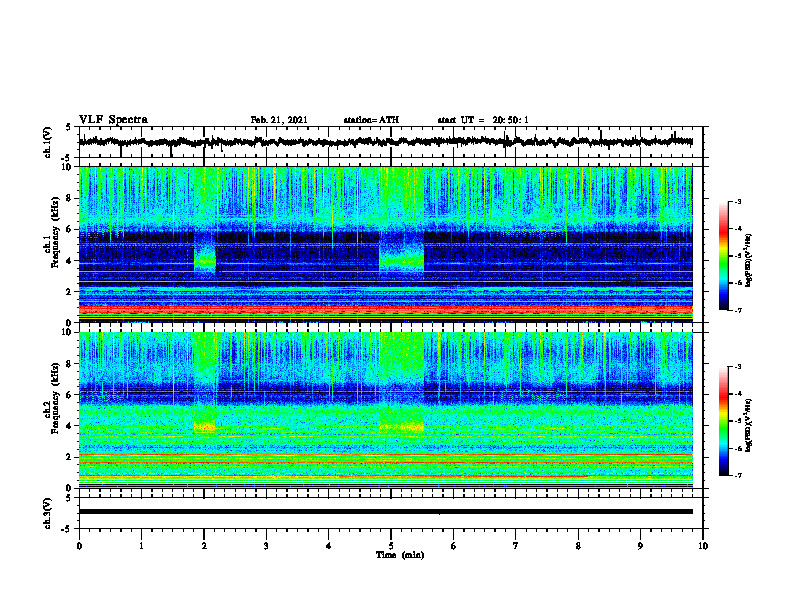792x612 pixels.
Task: Click the ch.1 colorbar log(PSD) label
Action: (x=748, y=260)
